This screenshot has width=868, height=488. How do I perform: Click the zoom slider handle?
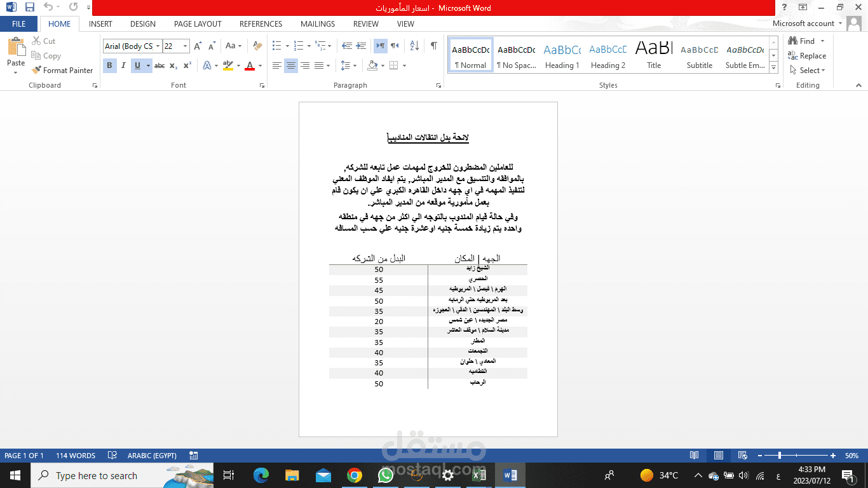(x=780, y=456)
